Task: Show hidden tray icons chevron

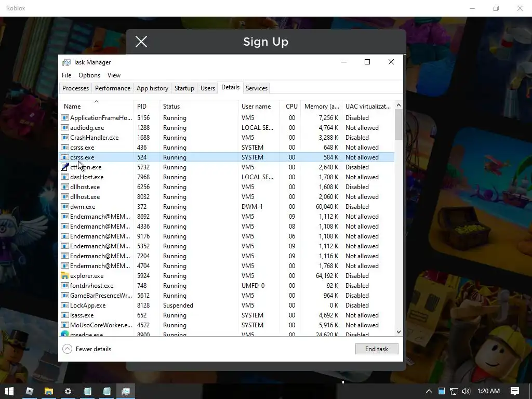Action: tap(429, 391)
